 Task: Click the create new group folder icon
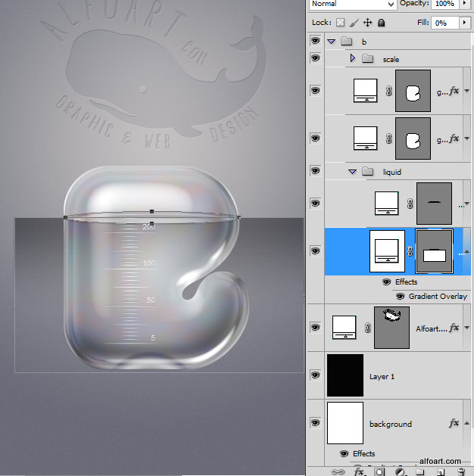(x=419, y=471)
